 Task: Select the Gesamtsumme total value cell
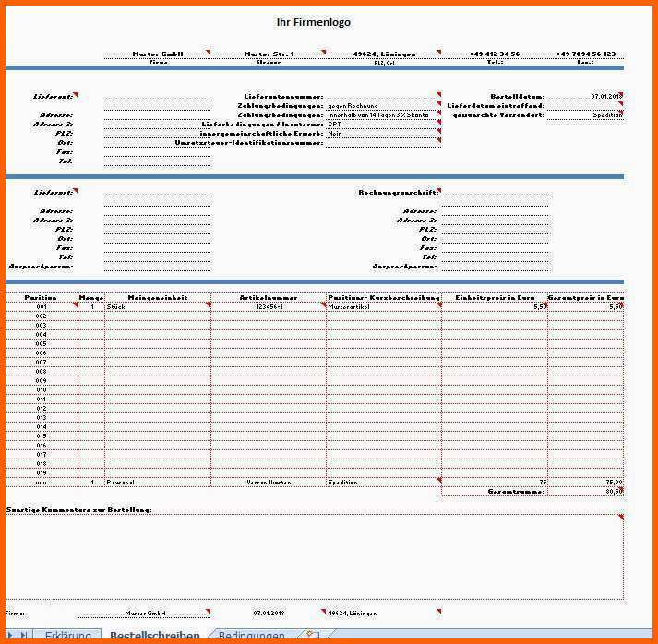pos(585,492)
